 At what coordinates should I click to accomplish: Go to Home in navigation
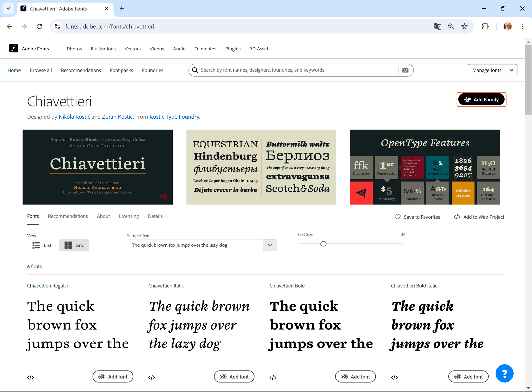pyautogui.click(x=14, y=70)
